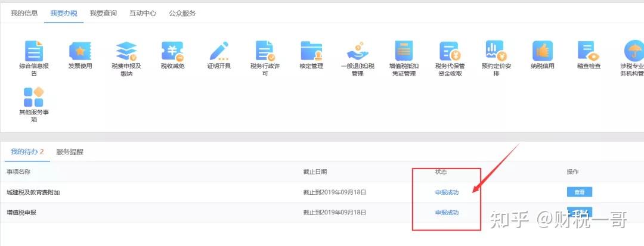
Task: Open 涉税专业服务机构管理 umbrella icon
Action: [634, 51]
